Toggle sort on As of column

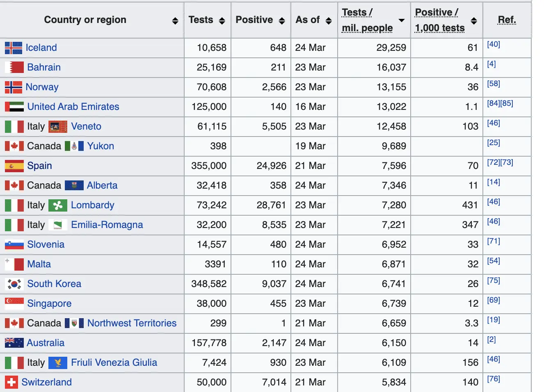pos(329,21)
